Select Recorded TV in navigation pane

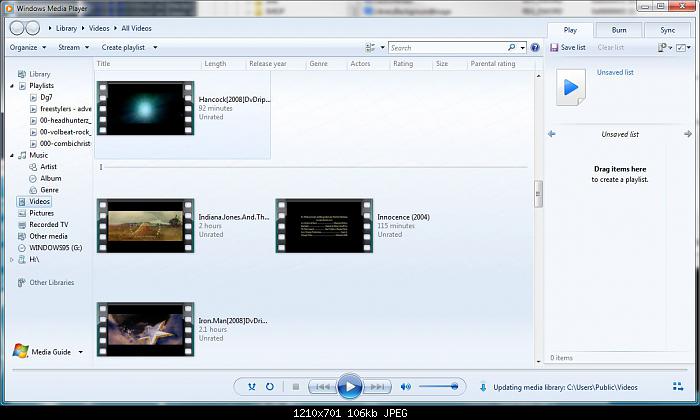click(x=48, y=225)
